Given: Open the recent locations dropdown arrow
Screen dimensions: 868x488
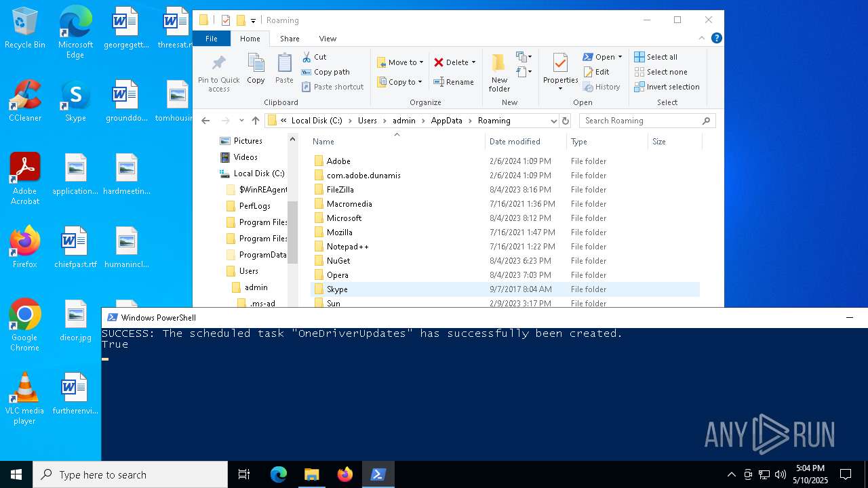Looking at the screenshot, I should 241,121.
